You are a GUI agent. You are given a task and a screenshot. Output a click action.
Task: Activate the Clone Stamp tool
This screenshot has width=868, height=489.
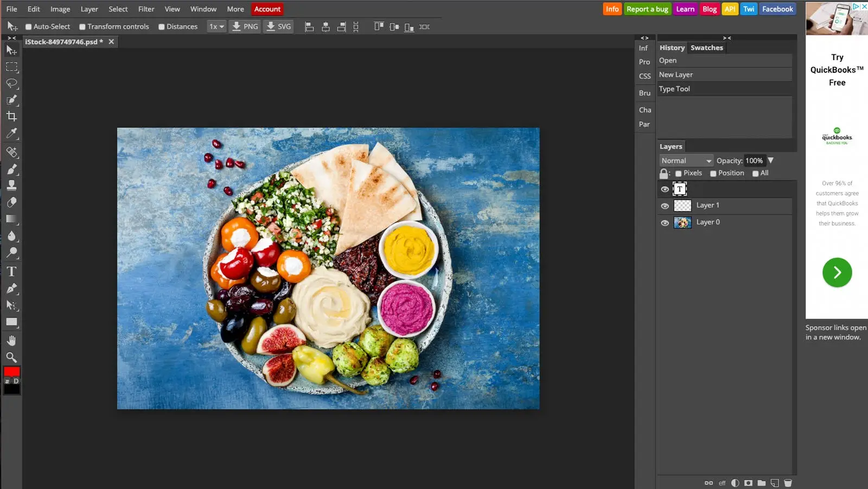click(12, 185)
